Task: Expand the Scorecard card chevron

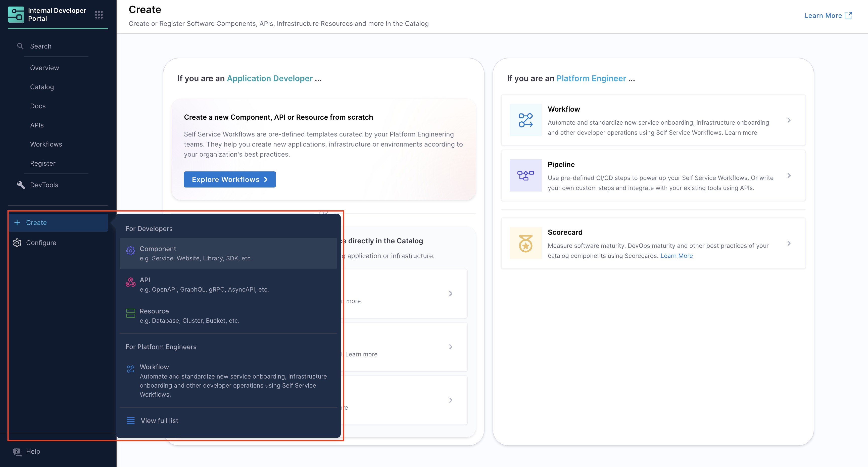Action: click(789, 243)
